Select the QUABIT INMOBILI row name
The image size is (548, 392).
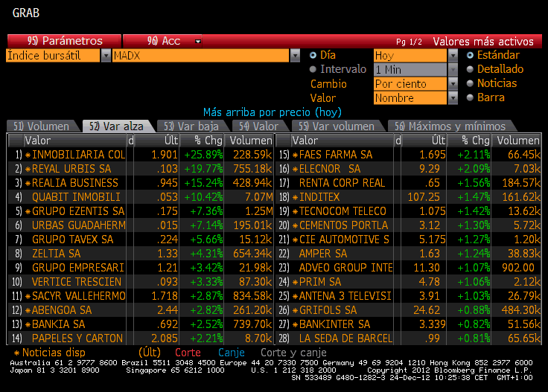click(x=76, y=197)
